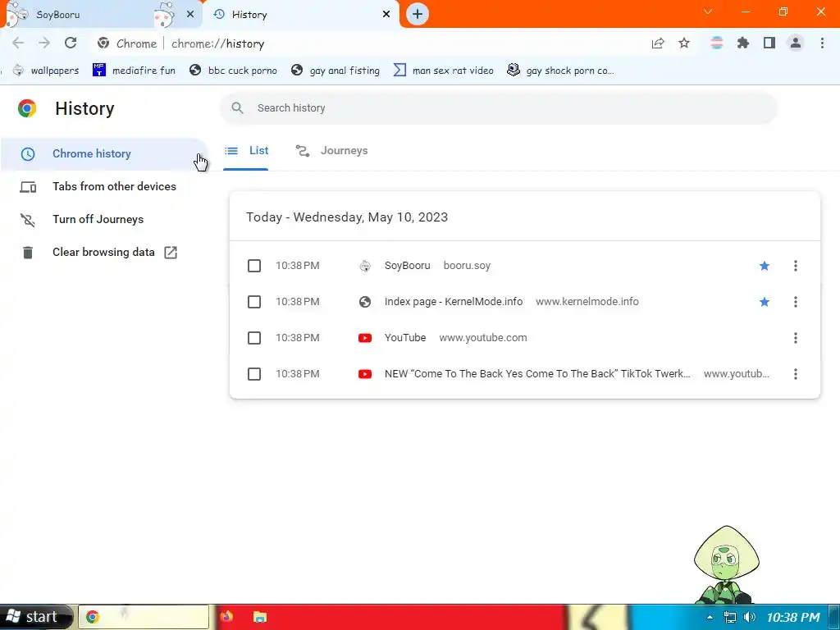This screenshot has width=840, height=630.
Task: Open more actions for KernelMode.info entry
Action: click(796, 302)
